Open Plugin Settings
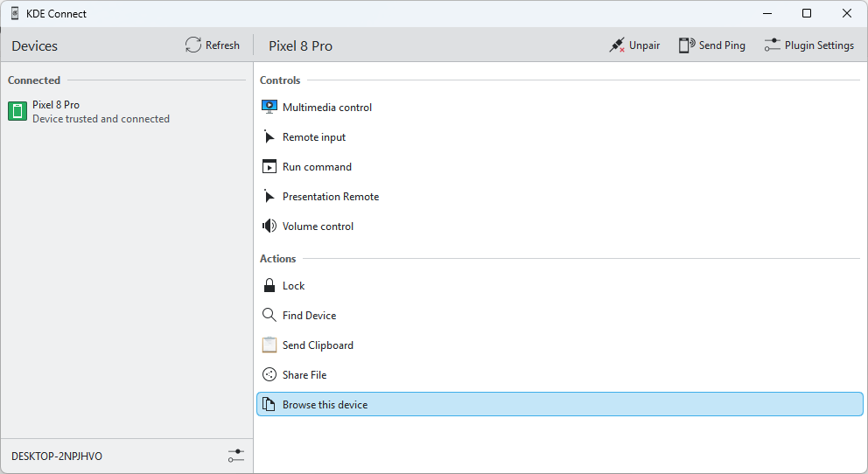The width and height of the screenshot is (868, 474). pyautogui.click(x=808, y=45)
